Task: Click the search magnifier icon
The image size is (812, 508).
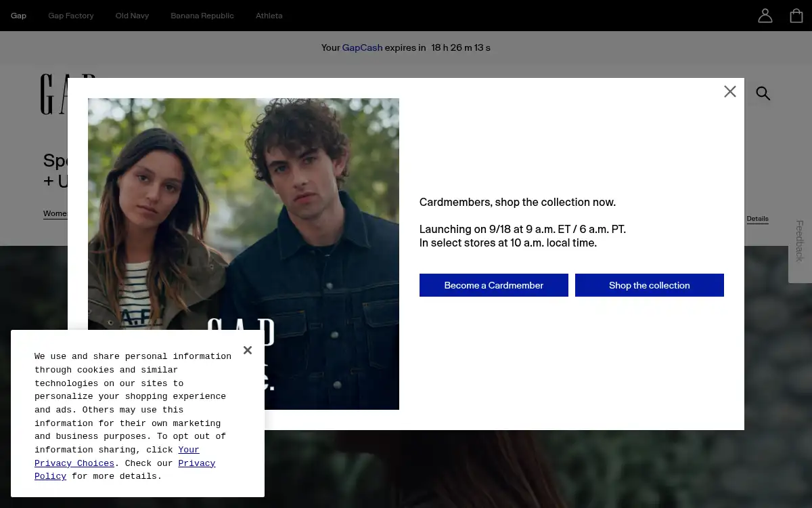Action: tap(763, 93)
